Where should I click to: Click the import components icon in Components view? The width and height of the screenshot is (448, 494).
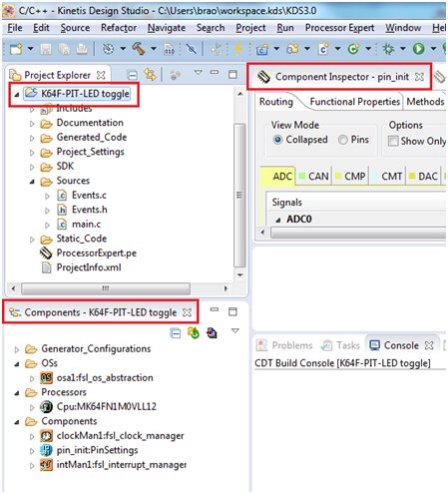(x=212, y=332)
